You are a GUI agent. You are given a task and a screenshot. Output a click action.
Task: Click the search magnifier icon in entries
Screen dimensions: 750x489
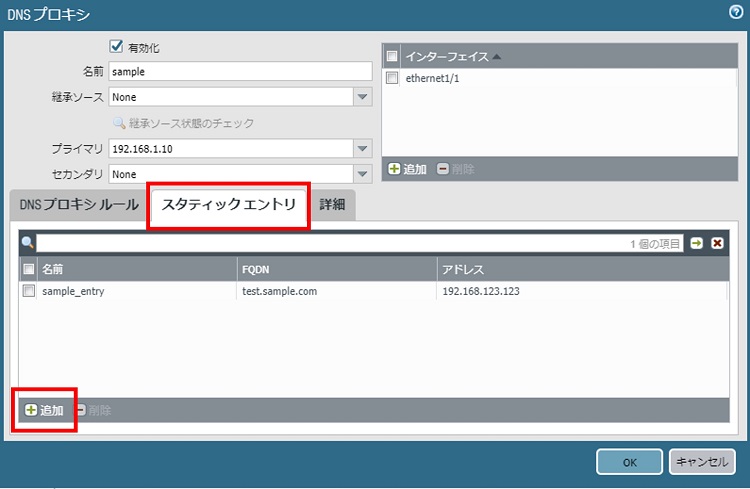point(28,243)
